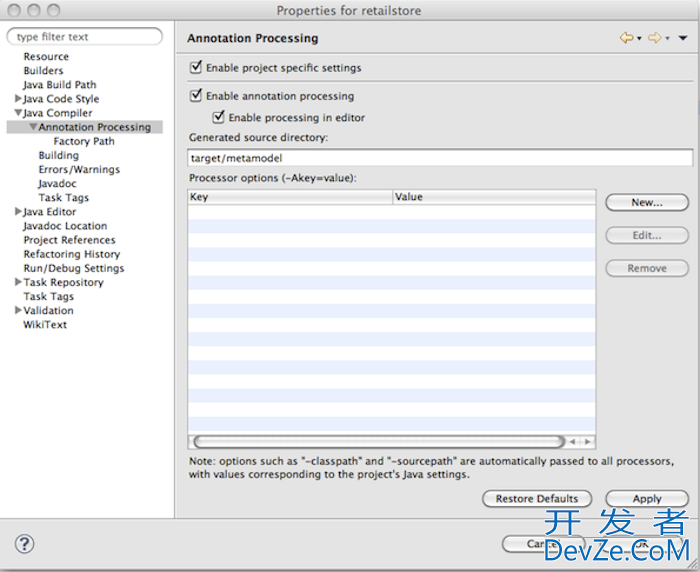700x572 pixels.
Task: Select Factory Path under Annotation Processing
Action: 84,141
